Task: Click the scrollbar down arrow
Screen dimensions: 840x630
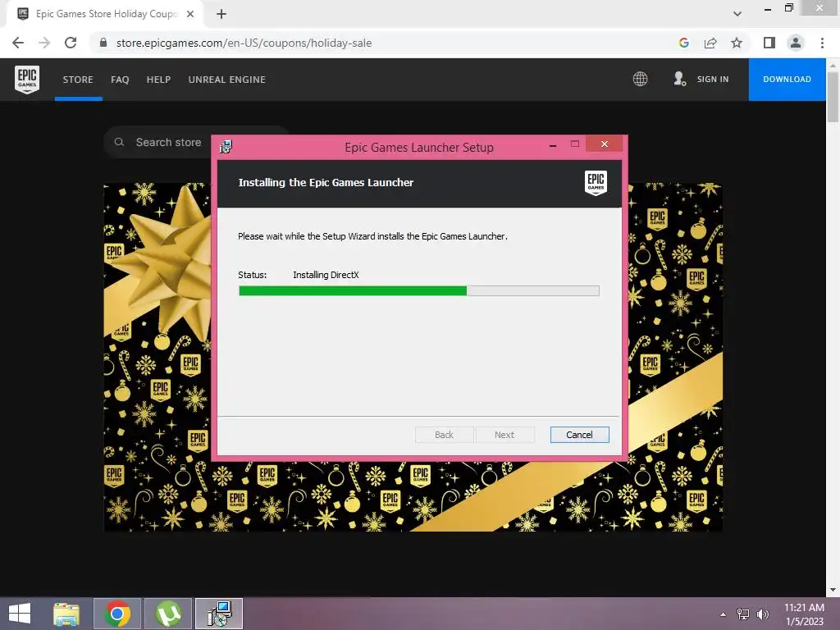Action: (833, 590)
